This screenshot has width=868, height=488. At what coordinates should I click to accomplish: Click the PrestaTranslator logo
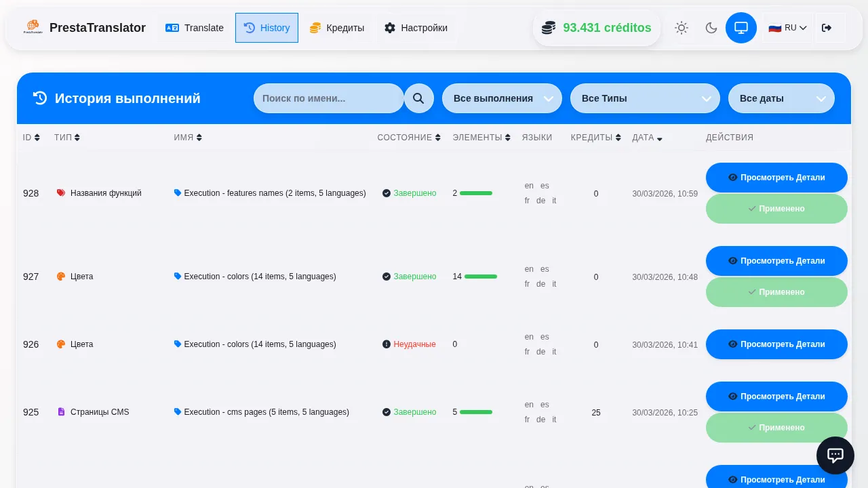point(33,28)
